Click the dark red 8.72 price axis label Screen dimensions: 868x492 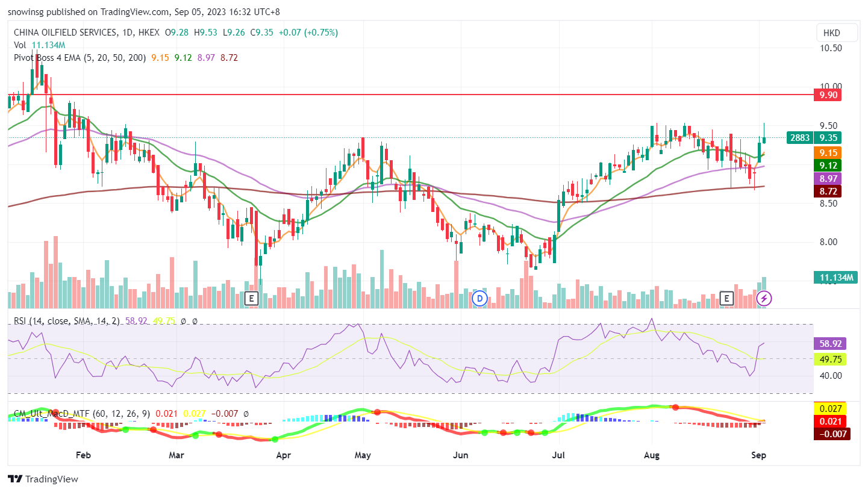tap(827, 191)
